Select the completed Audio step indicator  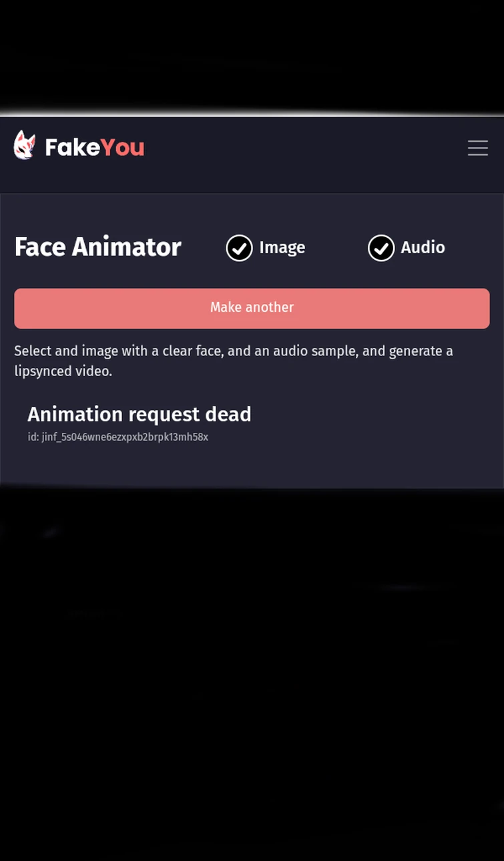pyautogui.click(x=381, y=248)
